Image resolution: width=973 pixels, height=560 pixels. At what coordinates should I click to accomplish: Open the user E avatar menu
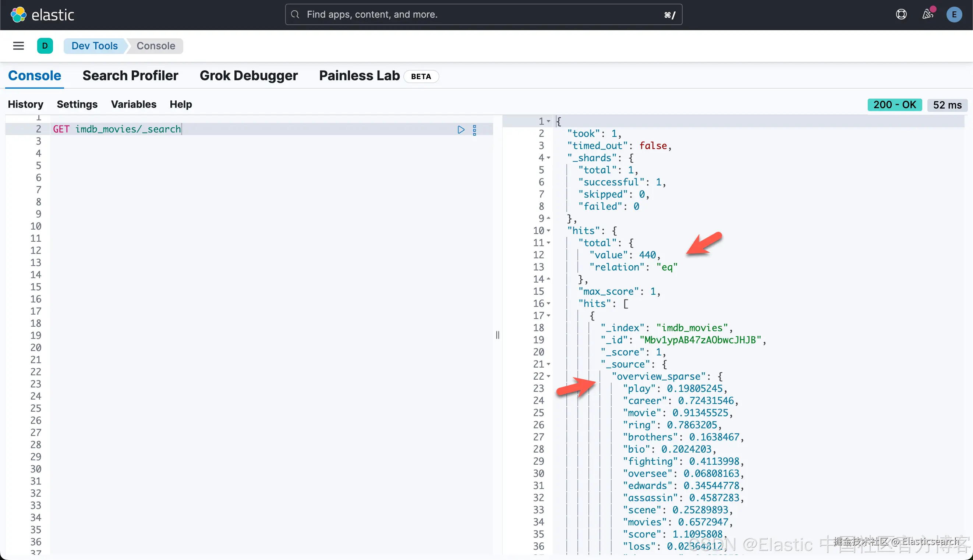(x=954, y=15)
